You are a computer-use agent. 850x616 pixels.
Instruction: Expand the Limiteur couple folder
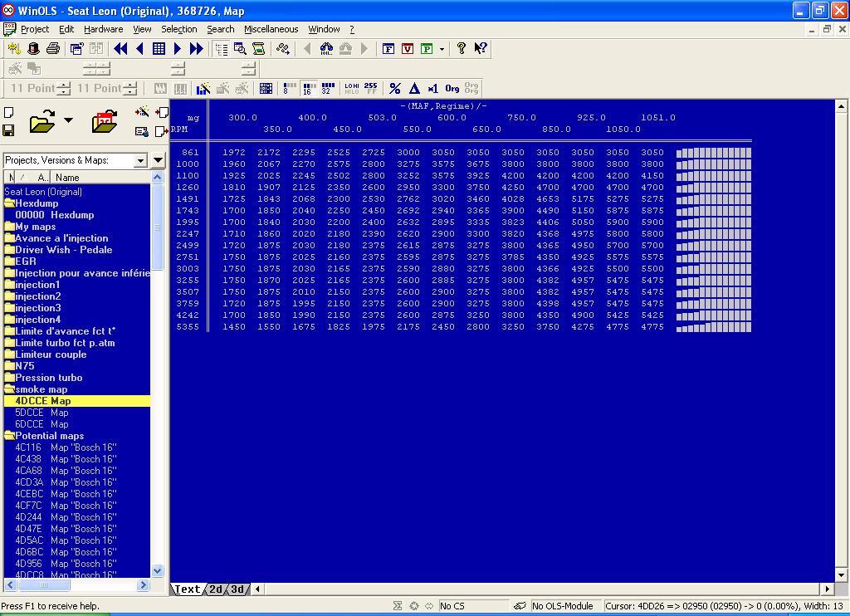click(x=9, y=354)
